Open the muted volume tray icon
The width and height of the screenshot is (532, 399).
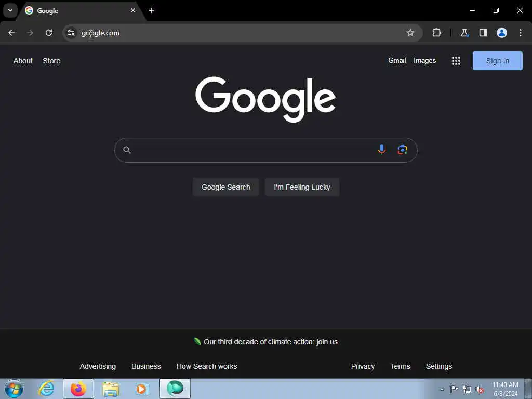pyautogui.click(x=480, y=390)
